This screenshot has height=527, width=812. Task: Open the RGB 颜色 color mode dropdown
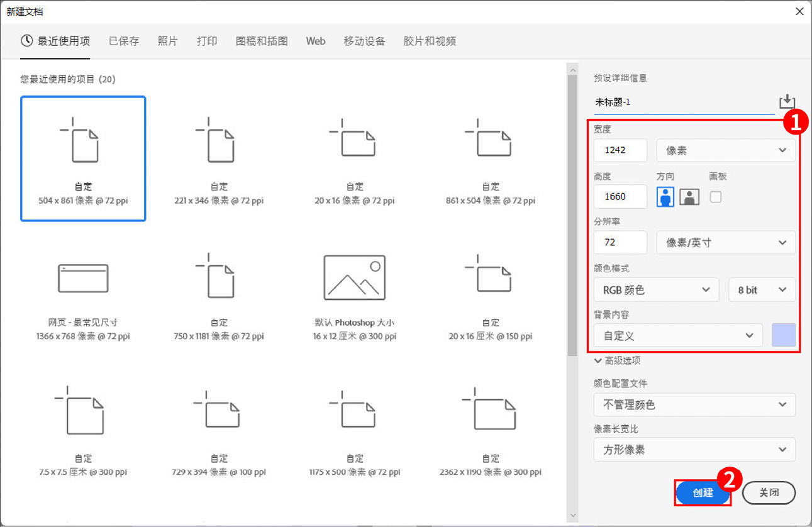(x=656, y=290)
